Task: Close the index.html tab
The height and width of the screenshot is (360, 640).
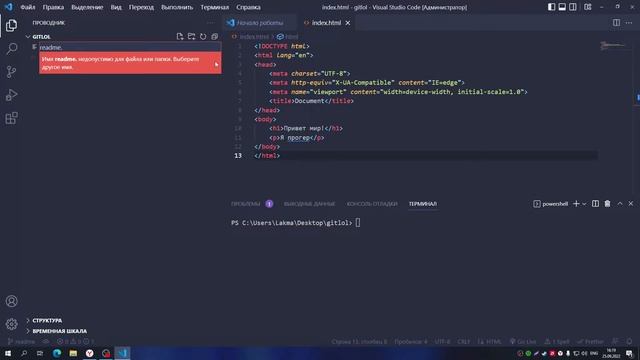Action: [x=348, y=23]
